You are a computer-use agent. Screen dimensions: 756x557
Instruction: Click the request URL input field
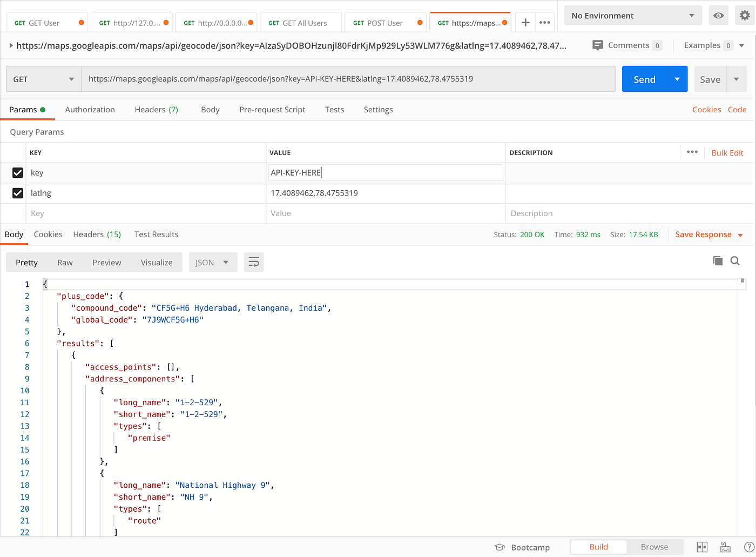(348, 79)
